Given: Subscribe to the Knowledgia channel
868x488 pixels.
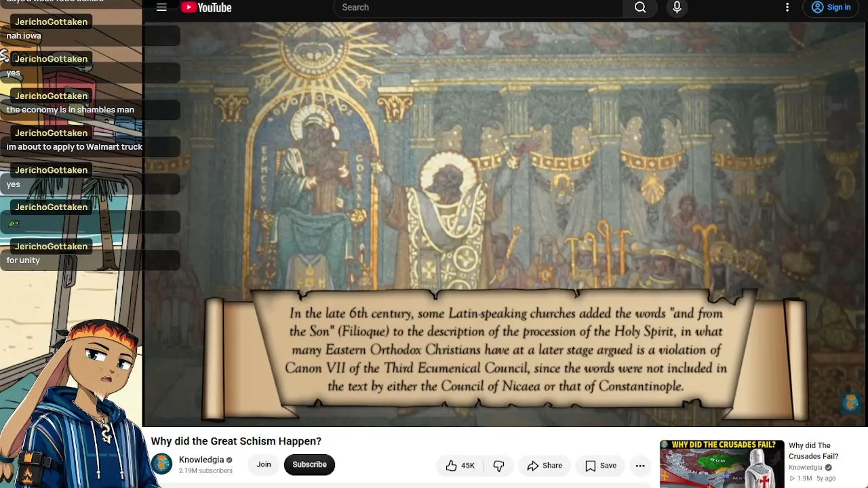Looking at the screenshot, I should [x=309, y=464].
